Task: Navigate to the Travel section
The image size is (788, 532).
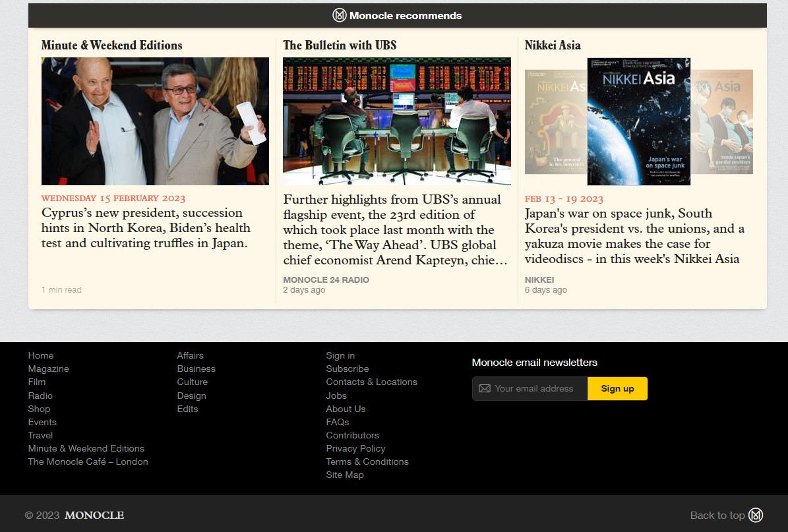Action: pos(40,435)
